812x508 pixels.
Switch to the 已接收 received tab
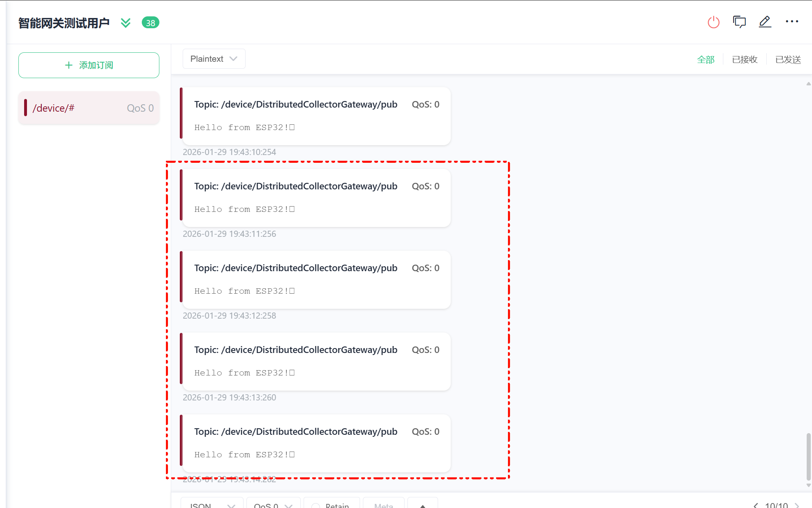point(745,60)
